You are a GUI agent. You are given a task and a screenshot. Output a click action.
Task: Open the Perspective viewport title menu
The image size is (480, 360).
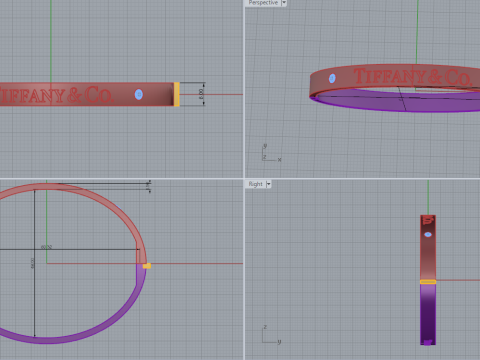pos(263,3)
